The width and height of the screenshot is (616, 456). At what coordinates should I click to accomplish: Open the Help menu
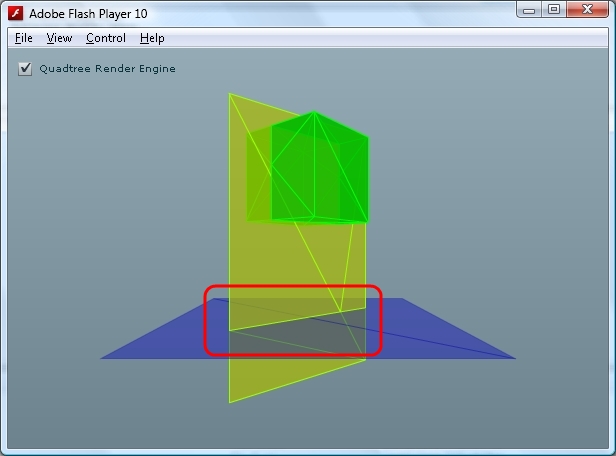click(152, 38)
